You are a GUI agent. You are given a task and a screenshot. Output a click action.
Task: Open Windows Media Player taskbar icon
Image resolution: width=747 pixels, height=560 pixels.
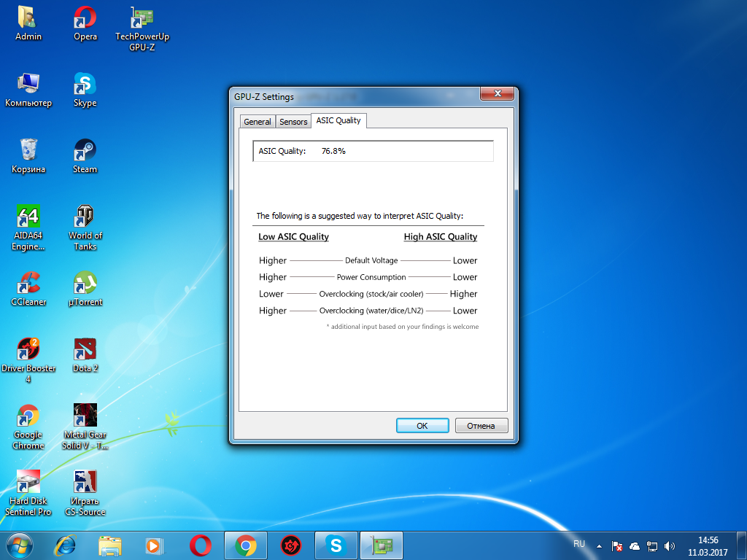[x=155, y=545]
